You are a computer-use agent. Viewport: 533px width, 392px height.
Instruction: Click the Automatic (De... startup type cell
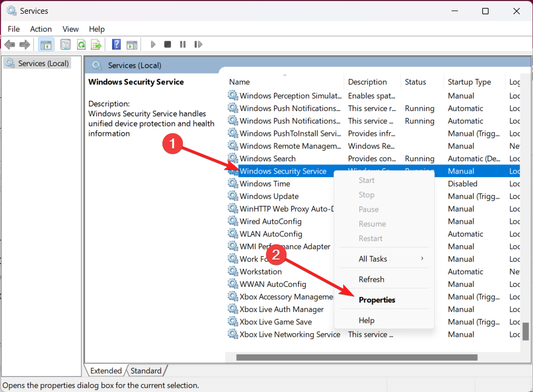coord(474,158)
